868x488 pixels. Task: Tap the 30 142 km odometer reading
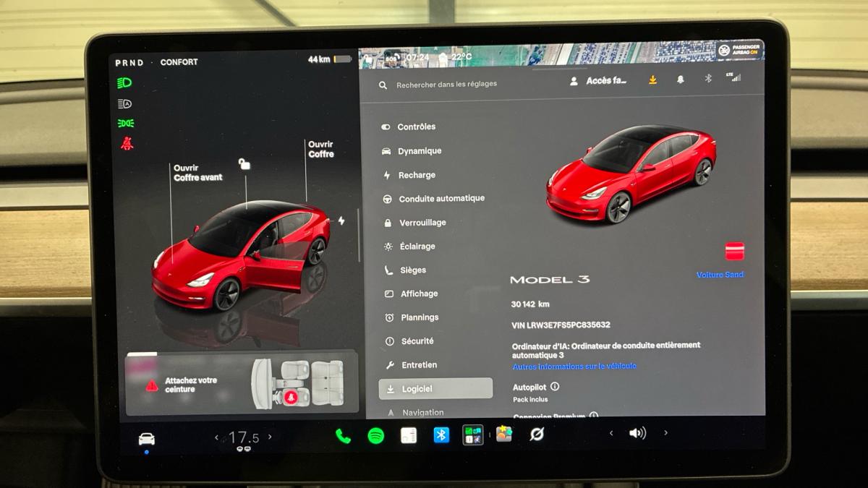click(530, 304)
